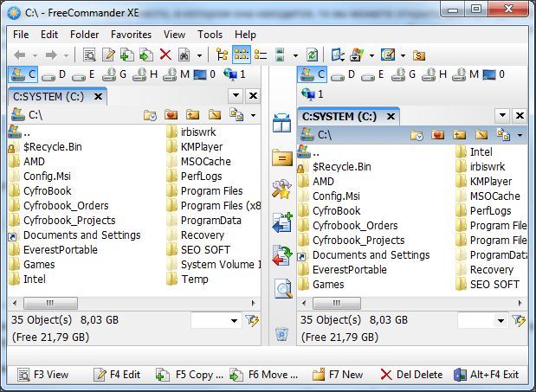Image resolution: width=536 pixels, height=392 pixels.
Task: Open the file viewer toolbar icon
Action: pos(89,55)
